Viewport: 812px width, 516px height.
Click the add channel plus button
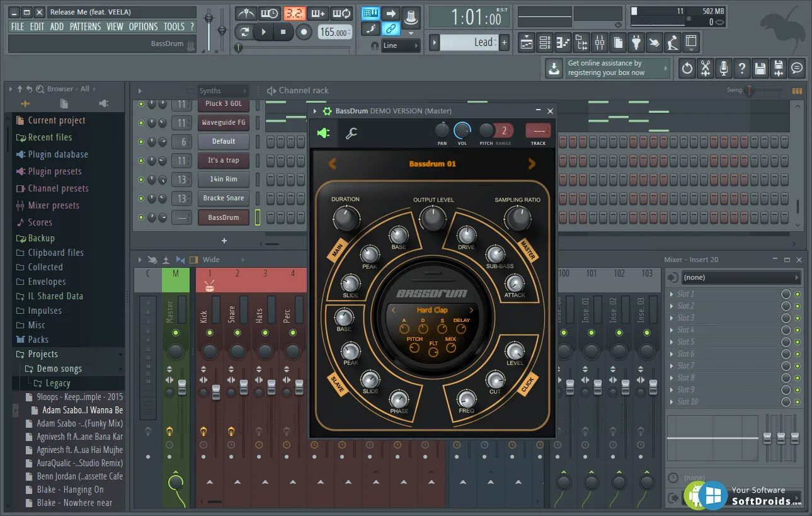[x=224, y=241]
